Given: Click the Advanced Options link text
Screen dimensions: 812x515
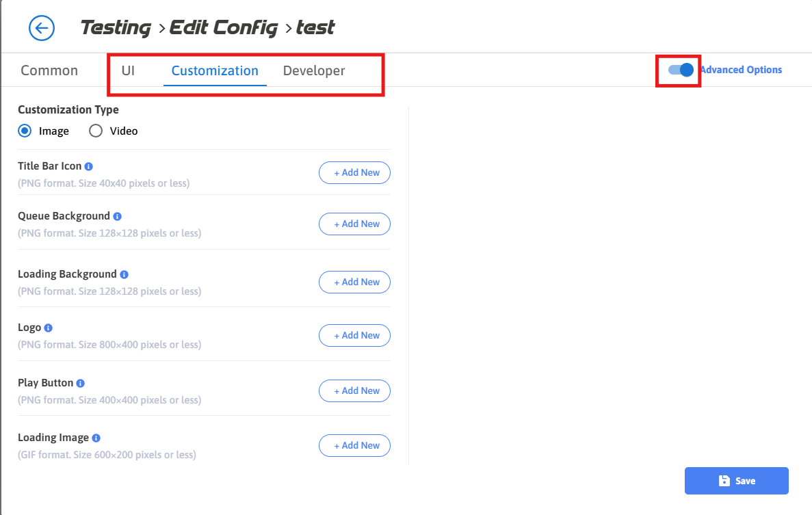Looking at the screenshot, I should [742, 70].
